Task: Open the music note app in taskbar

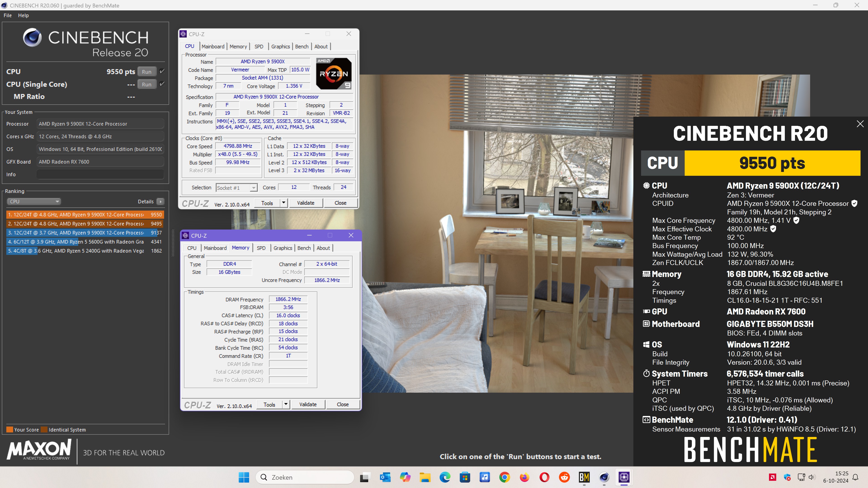Action: pyautogui.click(x=485, y=477)
